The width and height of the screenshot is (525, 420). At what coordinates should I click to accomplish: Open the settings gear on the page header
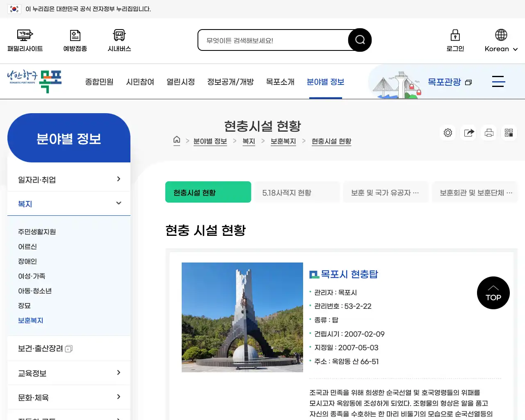pos(447,132)
